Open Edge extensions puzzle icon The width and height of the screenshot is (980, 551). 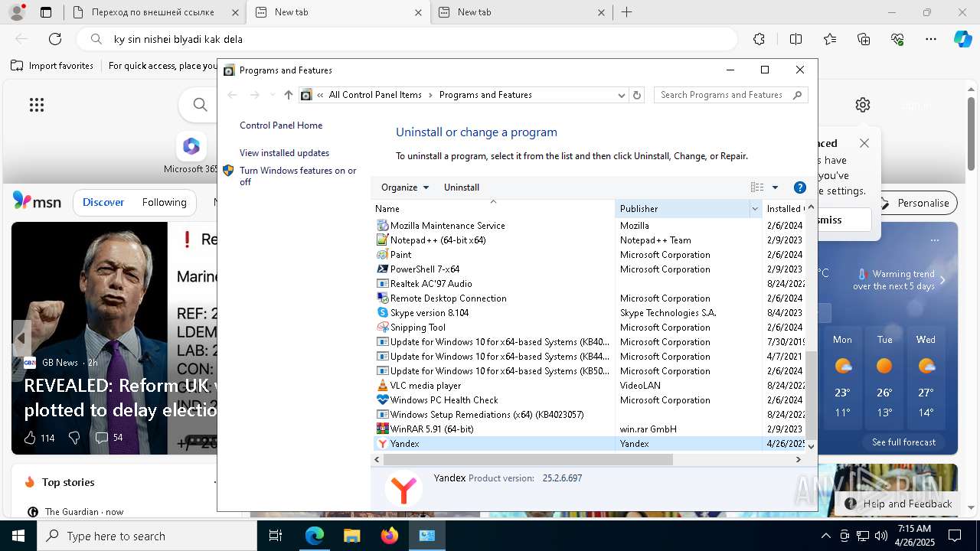759,39
